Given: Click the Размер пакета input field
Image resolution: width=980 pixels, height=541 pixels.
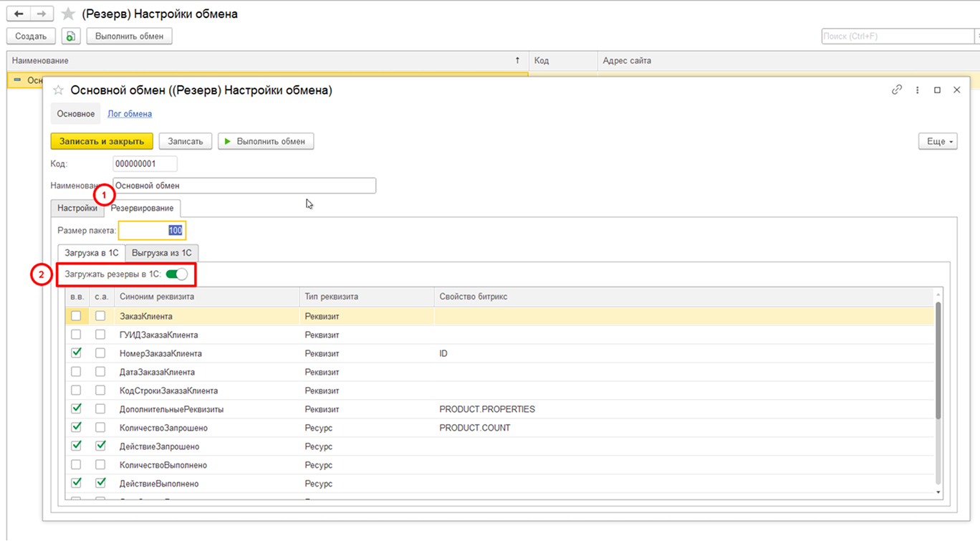Looking at the screenshot, I should click(152, 230).
